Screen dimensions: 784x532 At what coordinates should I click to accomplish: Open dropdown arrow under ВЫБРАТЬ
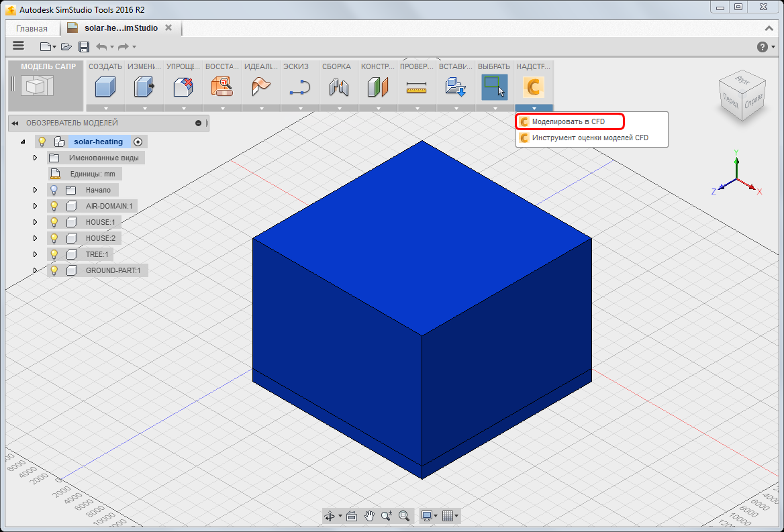click(495, 108)
